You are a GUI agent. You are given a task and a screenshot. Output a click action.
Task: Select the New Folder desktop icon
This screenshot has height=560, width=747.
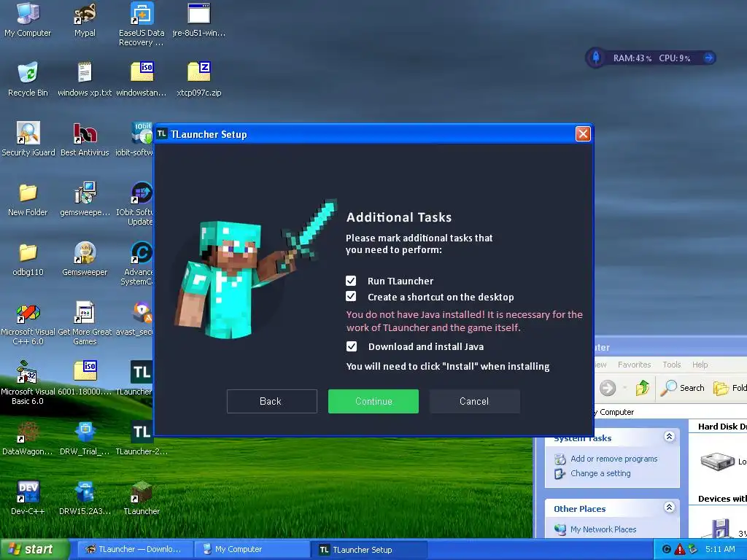(28, 199)
